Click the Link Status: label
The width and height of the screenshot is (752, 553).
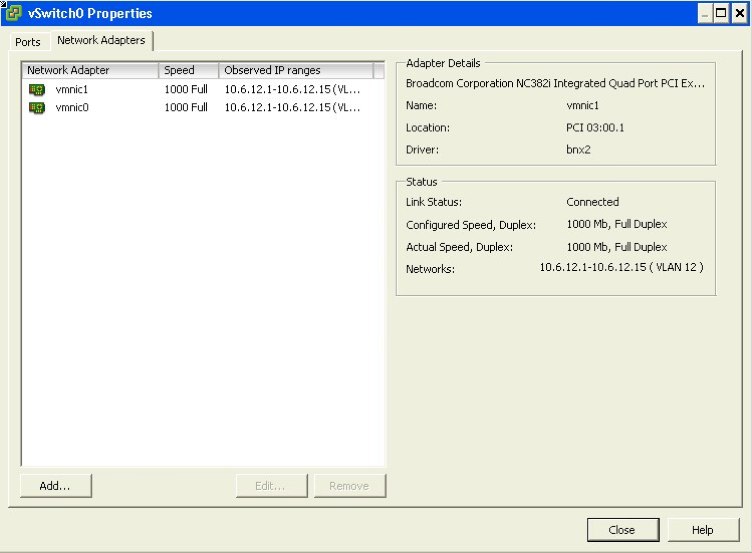pyautogui.click(x=434, y=202)
